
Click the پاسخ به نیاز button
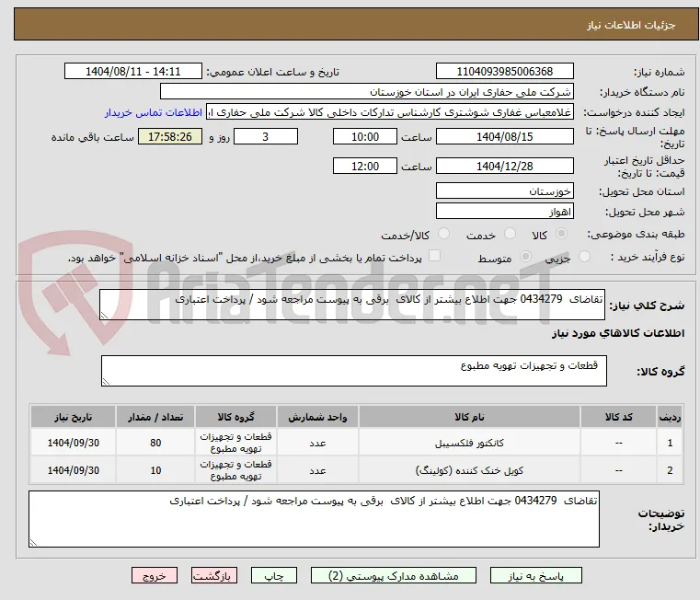click(x=535, y=575)
